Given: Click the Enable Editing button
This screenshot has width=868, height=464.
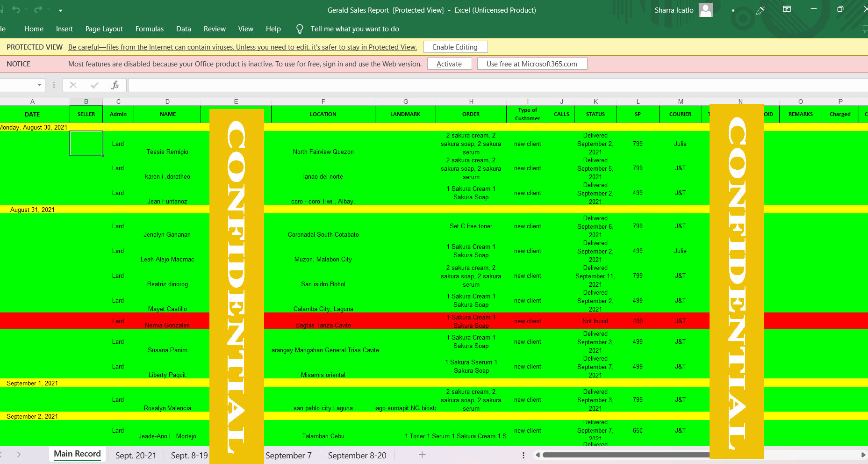Looking at the screenshot, I should (x=455, y=47).
